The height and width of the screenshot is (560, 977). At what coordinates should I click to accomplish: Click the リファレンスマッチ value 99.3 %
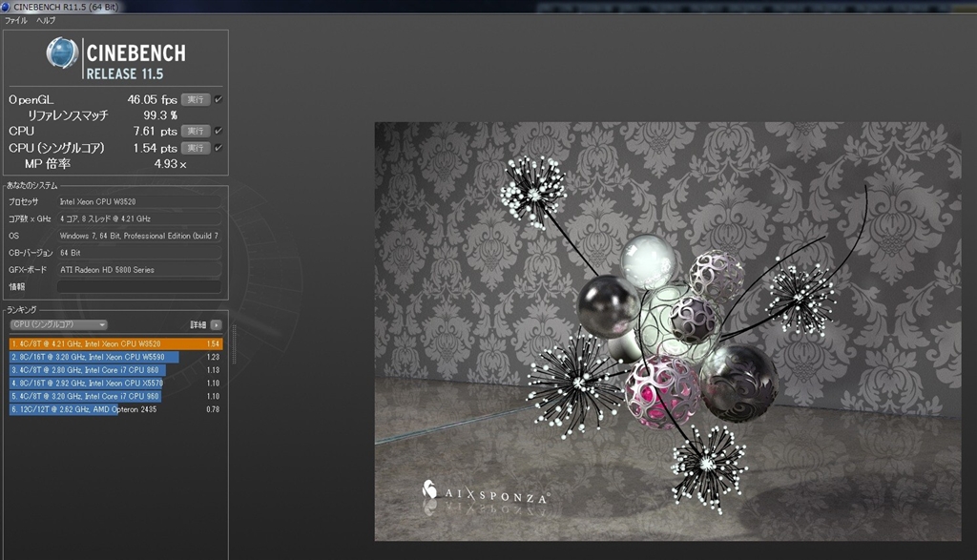[160, 115]
